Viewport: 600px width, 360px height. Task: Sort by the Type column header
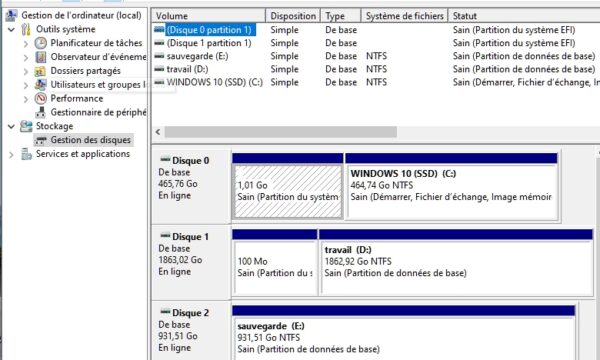coord(341,16)
